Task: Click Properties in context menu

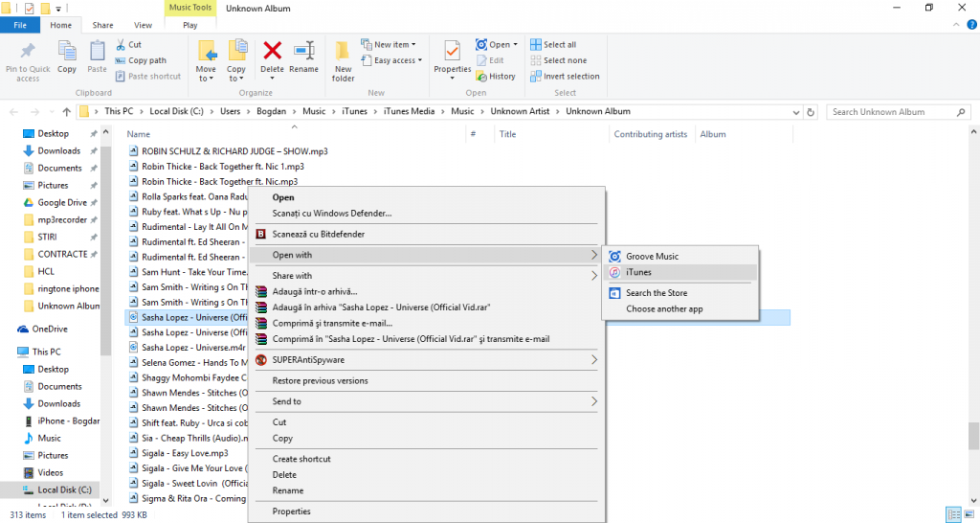Action: pyautogui.click(x=426, y=512)
